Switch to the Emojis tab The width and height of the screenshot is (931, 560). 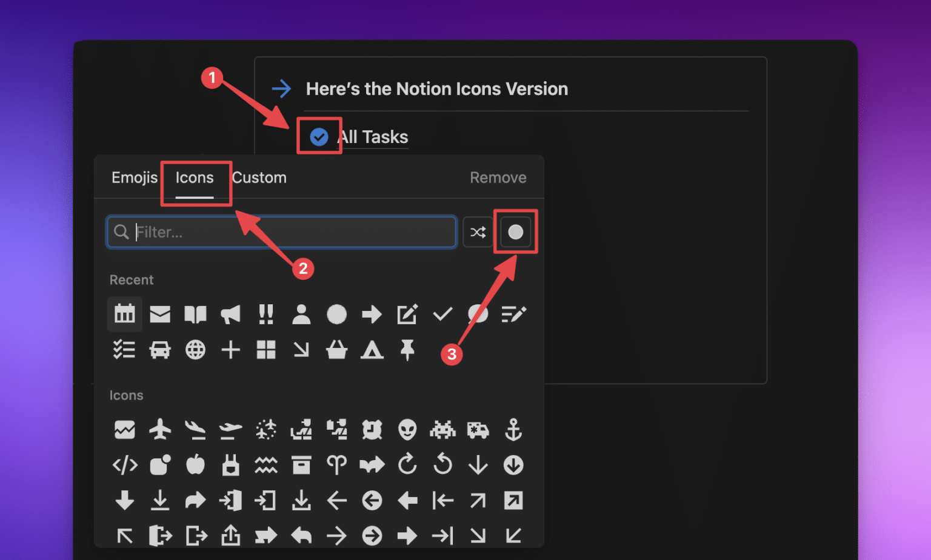pyautogui.click(x=134, y=178)
